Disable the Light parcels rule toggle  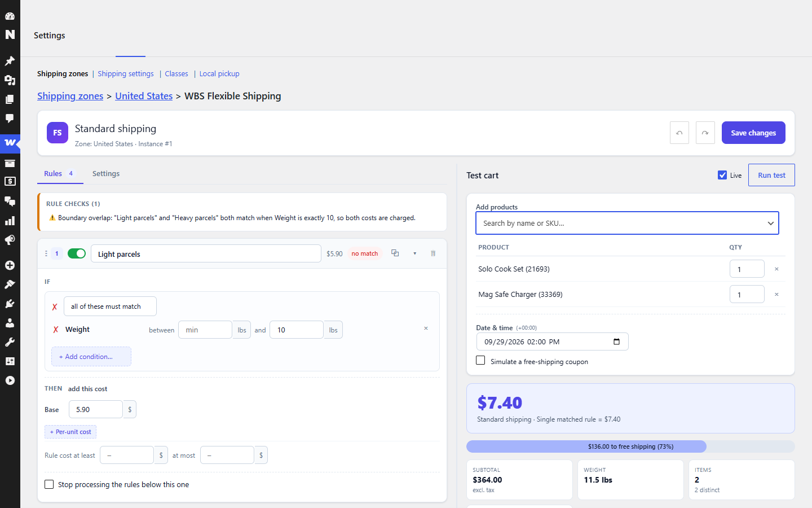[x=77, y=253]
